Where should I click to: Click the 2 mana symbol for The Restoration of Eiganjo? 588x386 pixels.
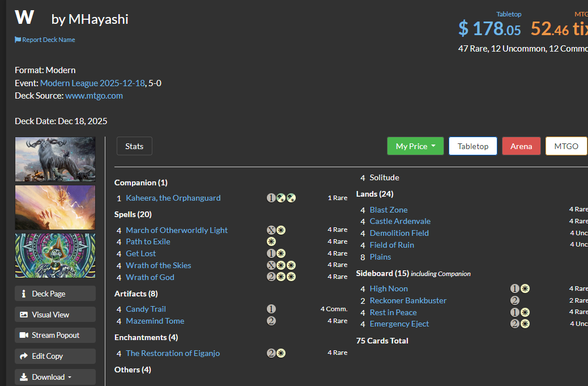[x=271, y=353]
